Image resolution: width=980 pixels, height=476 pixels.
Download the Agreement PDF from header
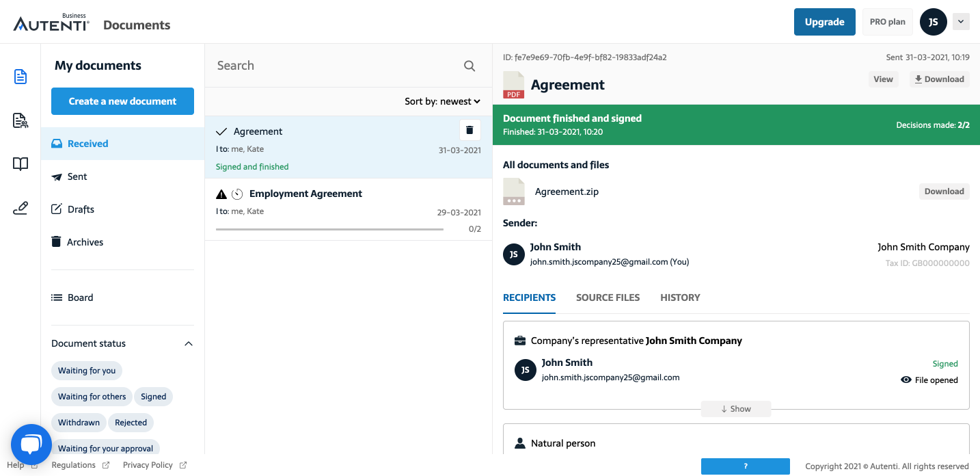(x=940, y=79)
